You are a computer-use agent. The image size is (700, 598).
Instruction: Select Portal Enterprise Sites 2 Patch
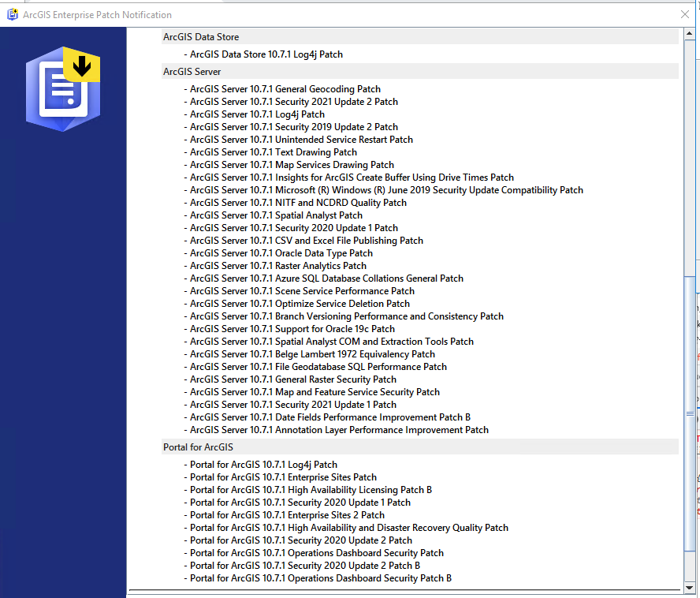285,515
